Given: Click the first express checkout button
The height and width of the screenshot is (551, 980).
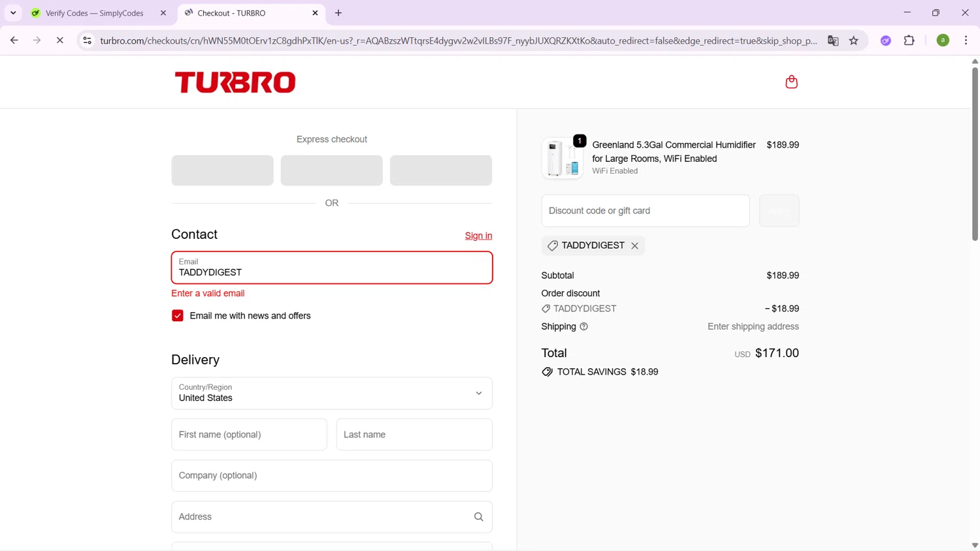Looking at the screenshot, I should [x=222, y=170].
